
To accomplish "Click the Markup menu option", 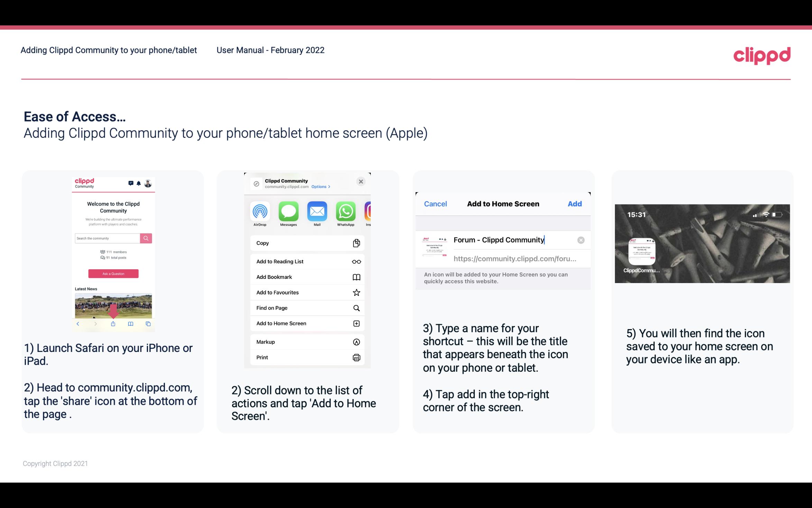I will [306, 342].
